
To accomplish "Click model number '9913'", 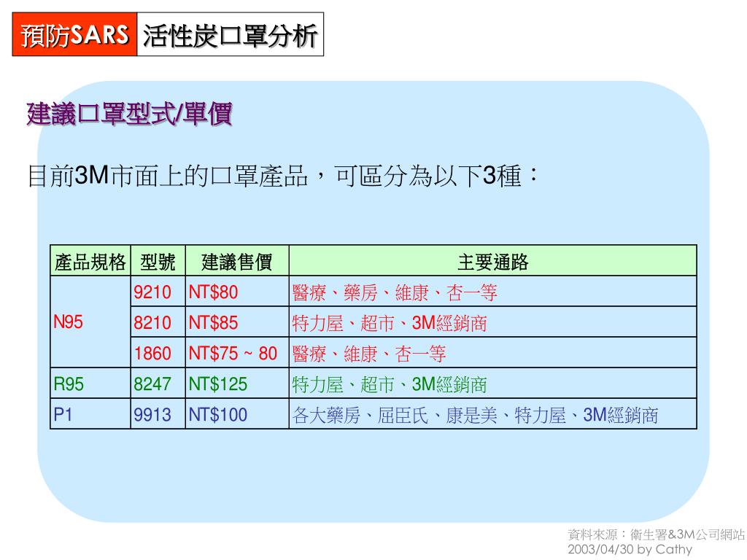I will 152,415.
